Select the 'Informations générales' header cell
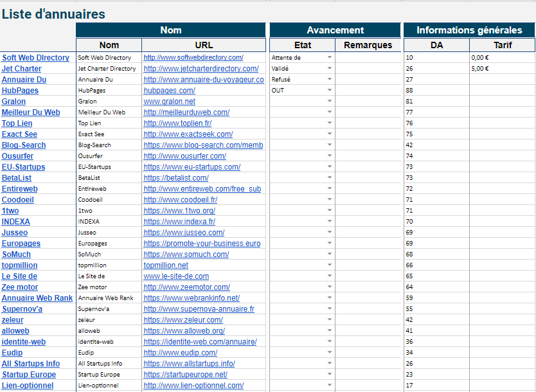The height and width of the screenshot is (392, 536). [469, 30]
